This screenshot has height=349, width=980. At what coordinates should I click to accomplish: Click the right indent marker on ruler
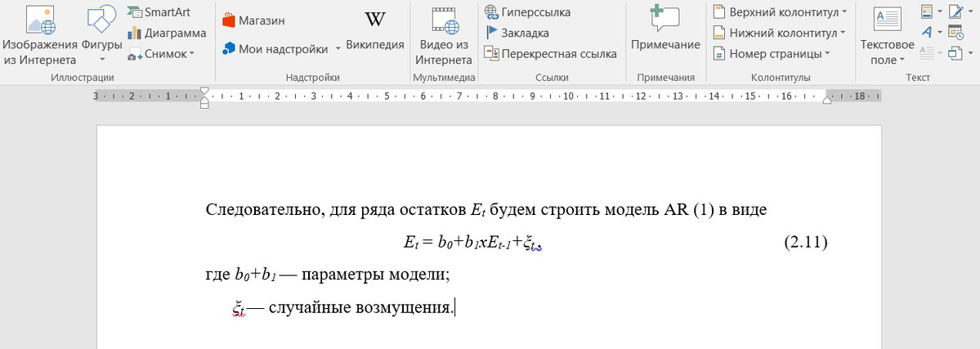coord(826,100)
